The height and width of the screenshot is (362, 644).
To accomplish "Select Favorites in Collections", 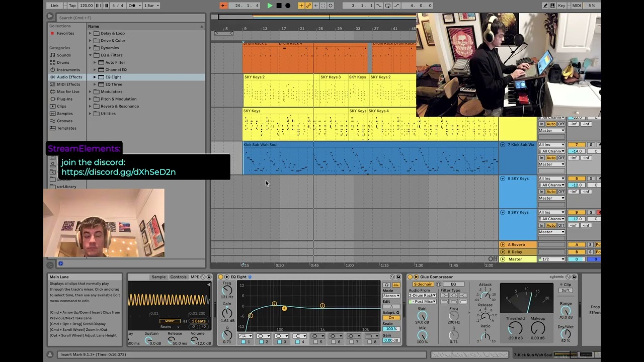I will 65,33.
